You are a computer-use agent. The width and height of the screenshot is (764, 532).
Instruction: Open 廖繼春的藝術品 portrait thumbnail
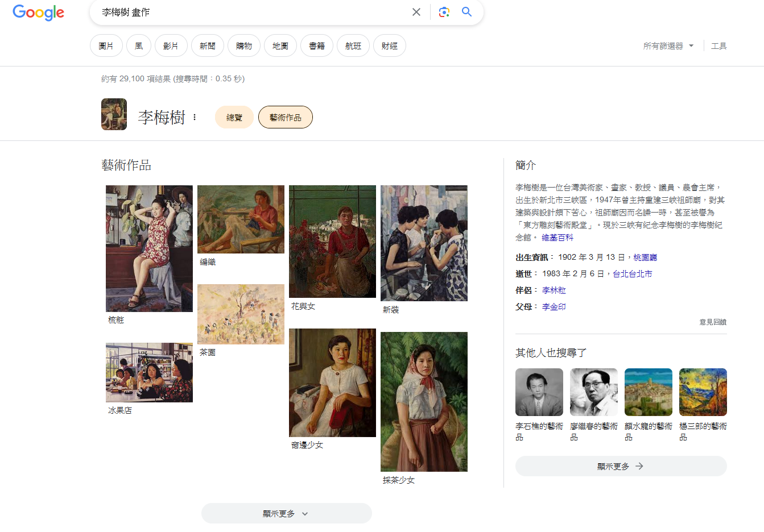[594, 392]
